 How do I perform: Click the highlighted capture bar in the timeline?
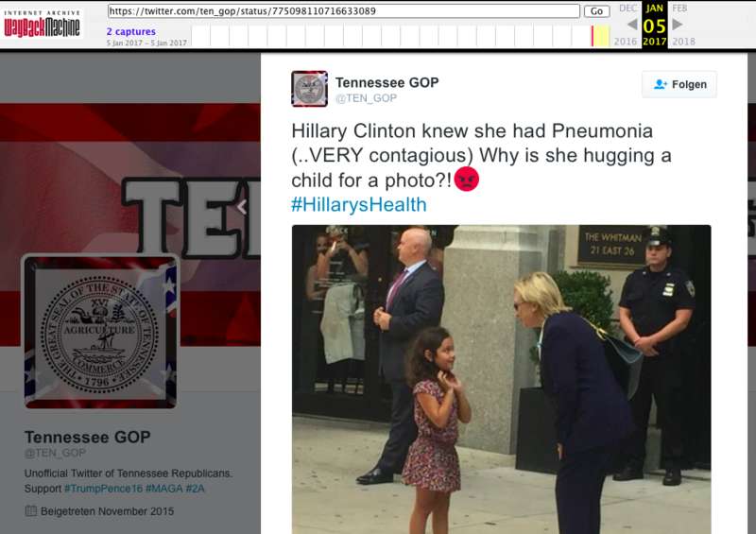[600, 36]
